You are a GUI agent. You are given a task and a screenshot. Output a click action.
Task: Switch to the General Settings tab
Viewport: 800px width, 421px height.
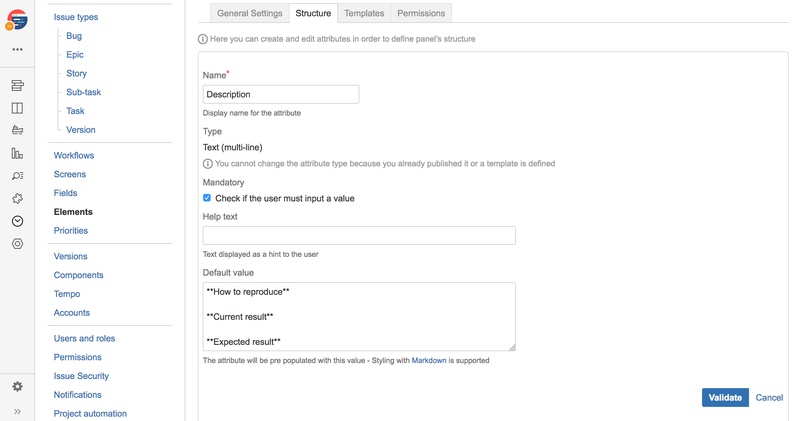click(x=250, y=13)
